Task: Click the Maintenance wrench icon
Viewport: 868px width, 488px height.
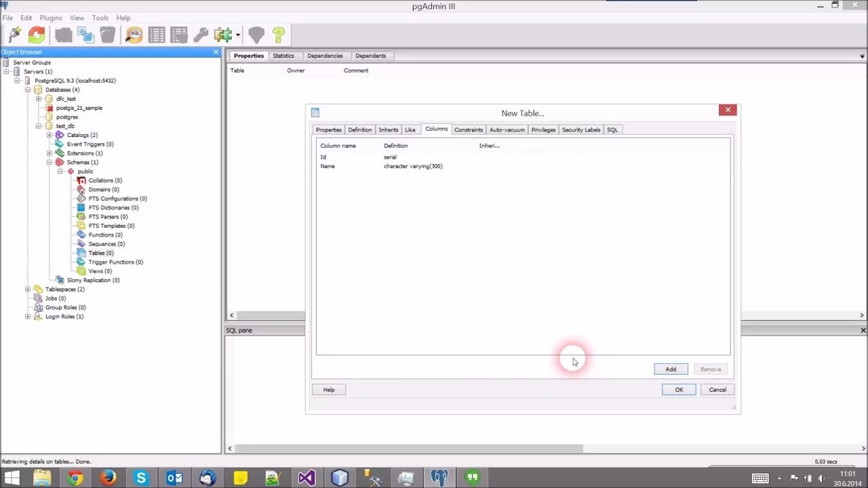Action: point(201,35)
